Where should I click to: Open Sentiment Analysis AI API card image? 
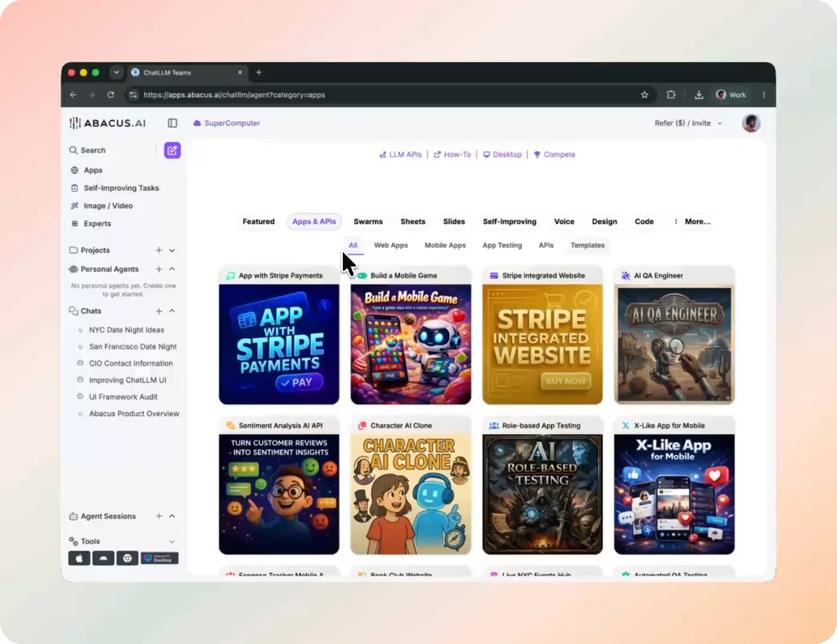pyautogui.click(x=278, y=494)
